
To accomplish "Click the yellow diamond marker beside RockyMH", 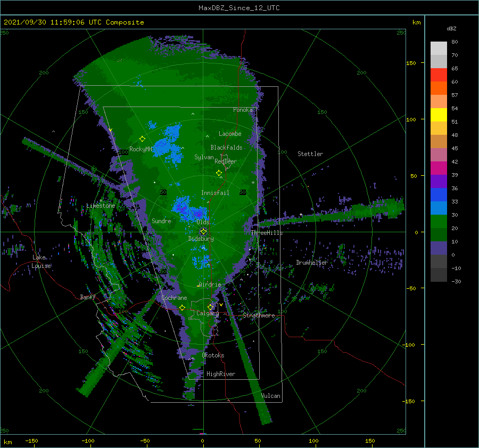I will (142, 139).
